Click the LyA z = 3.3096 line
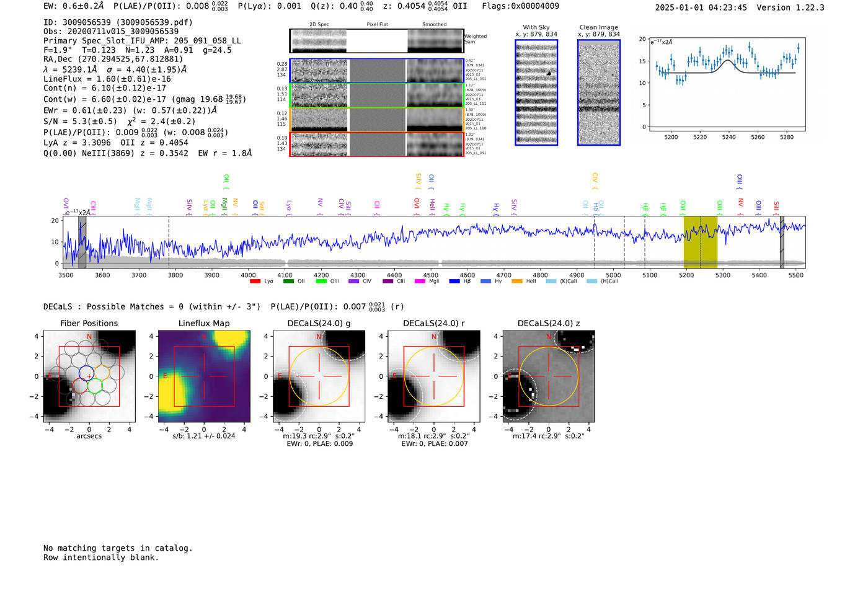The width and height of the screenshot is (868, 591). [116, 143]
